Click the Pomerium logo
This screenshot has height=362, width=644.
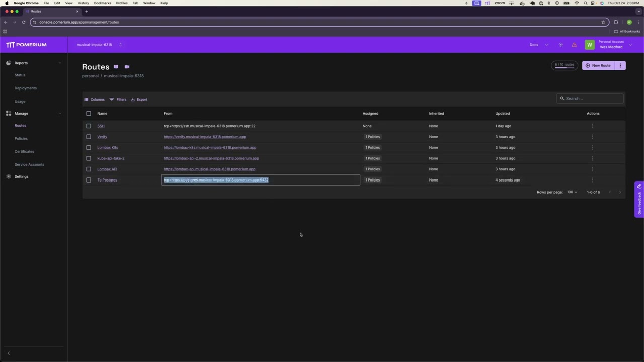click(x=26, y=45)
